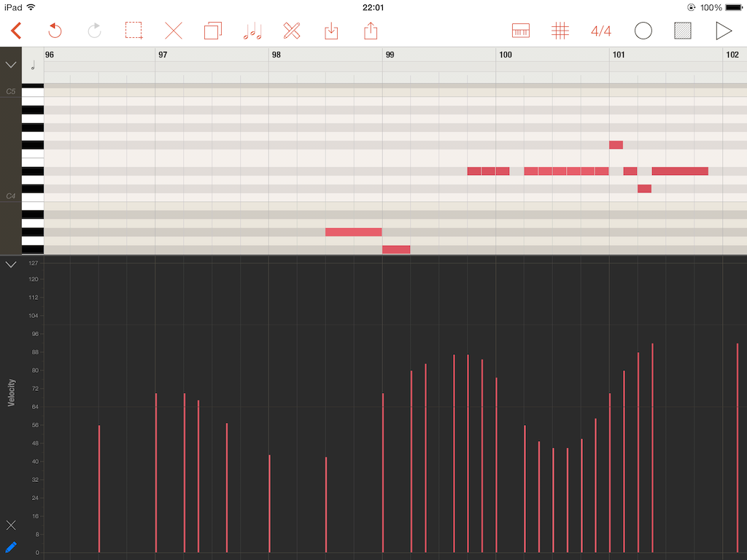Open the note quantize icon
Viewport: 747px width, 560px height.
pyautogui.click(x=252, y=31)
